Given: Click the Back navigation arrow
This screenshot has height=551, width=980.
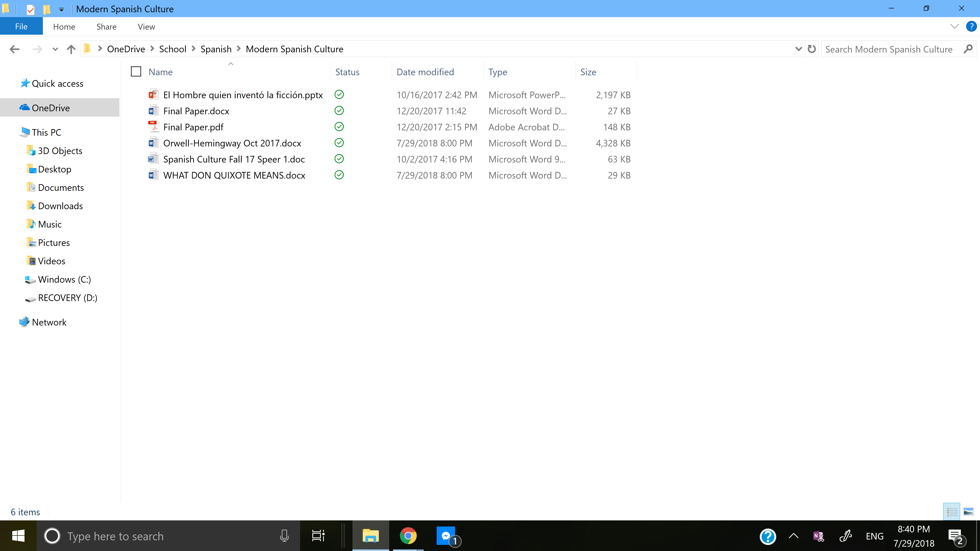Looking at the screenshot, I should pos(15,49).
